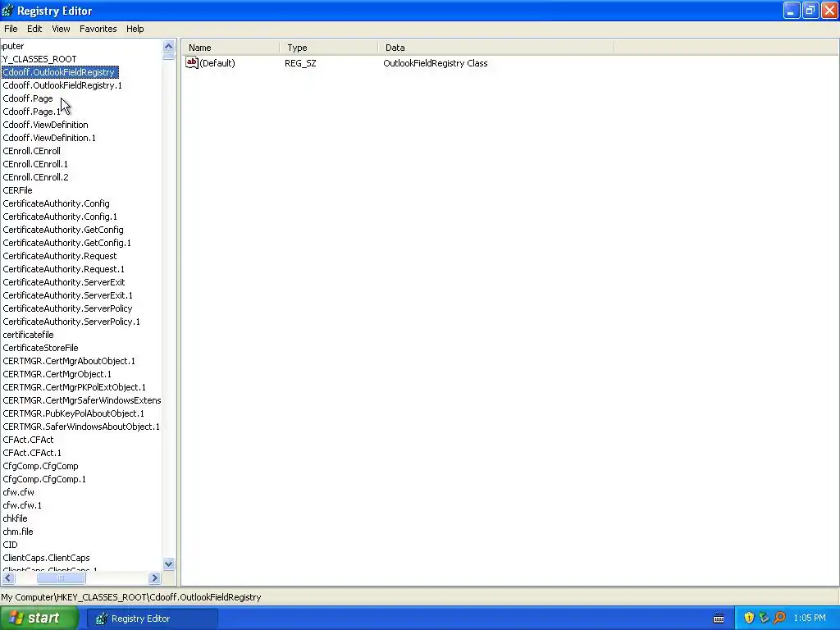The width and height of the screenshot is (840, 630).
Task: Select CEnroll.CEnroll.1 key
Action: (x=35, y=164)
